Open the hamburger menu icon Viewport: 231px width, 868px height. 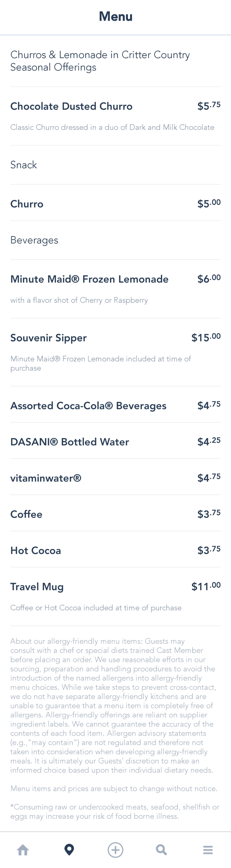(208, 849)
